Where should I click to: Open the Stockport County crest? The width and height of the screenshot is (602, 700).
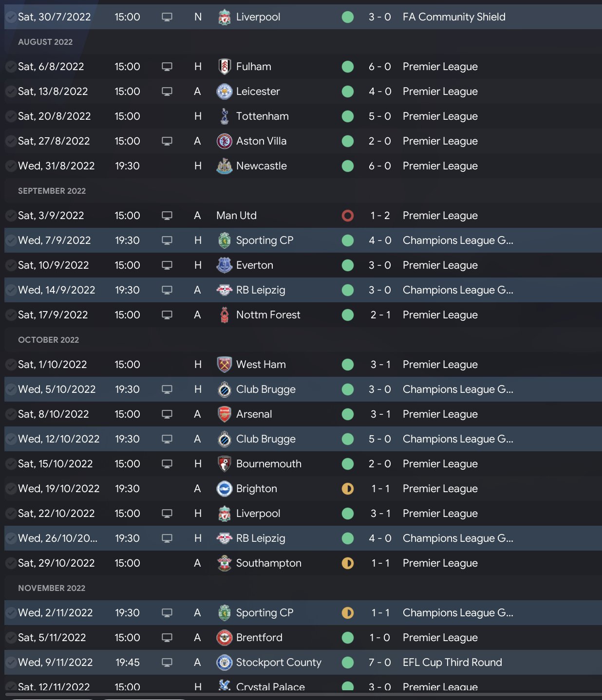224,663
